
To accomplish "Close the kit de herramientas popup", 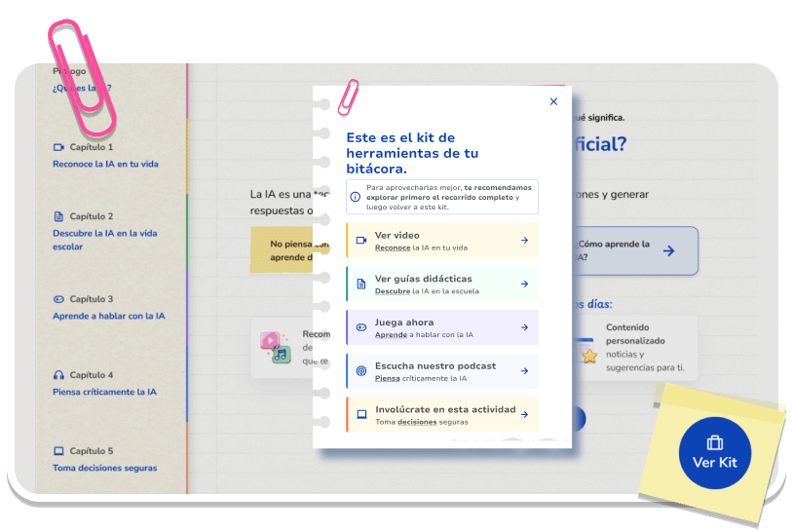I will pyautogui.click(x=553, y=101).
